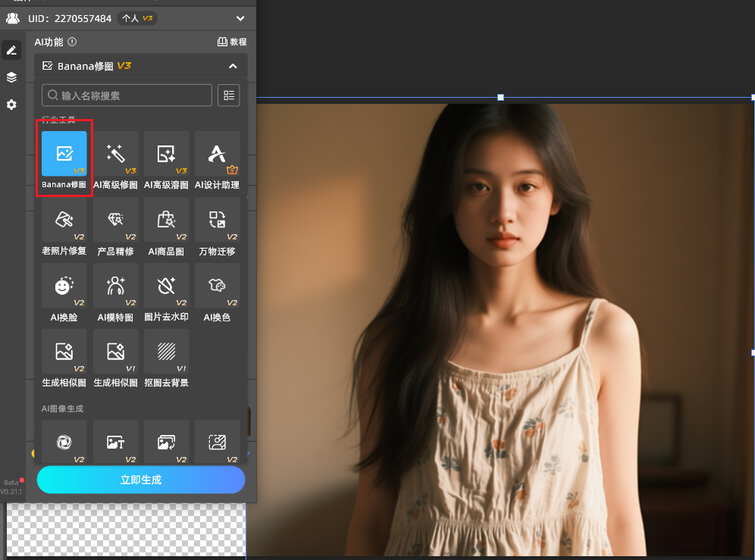The width and height of the screenshot is (755, 560).
Task: Launch the AI设计助理 tool
Action: (217, 155)
